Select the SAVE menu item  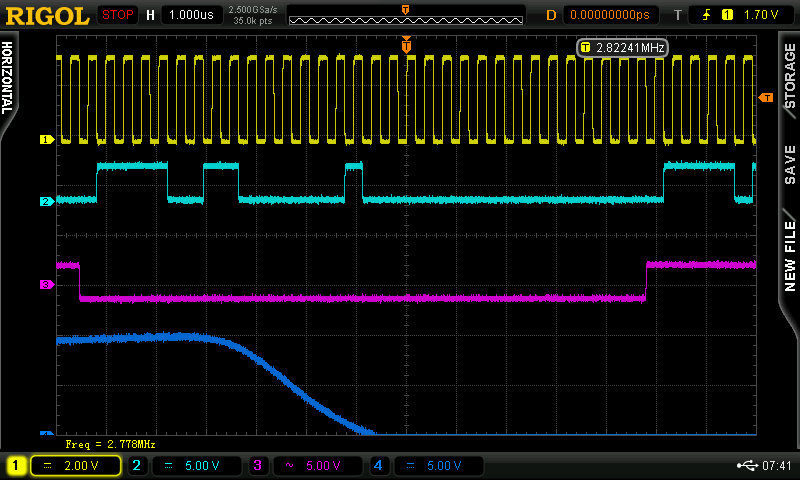(x=790, y=164)
